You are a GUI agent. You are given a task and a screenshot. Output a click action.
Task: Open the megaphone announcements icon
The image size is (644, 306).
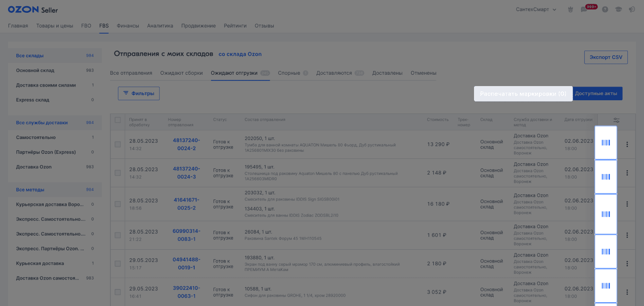coord(632,9)
